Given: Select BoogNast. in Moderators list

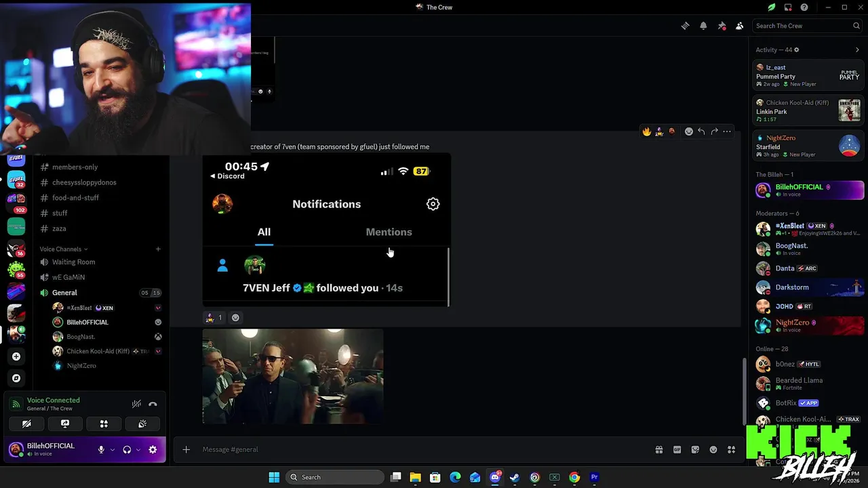Looking at the screenshot, I should click(808, 249).
